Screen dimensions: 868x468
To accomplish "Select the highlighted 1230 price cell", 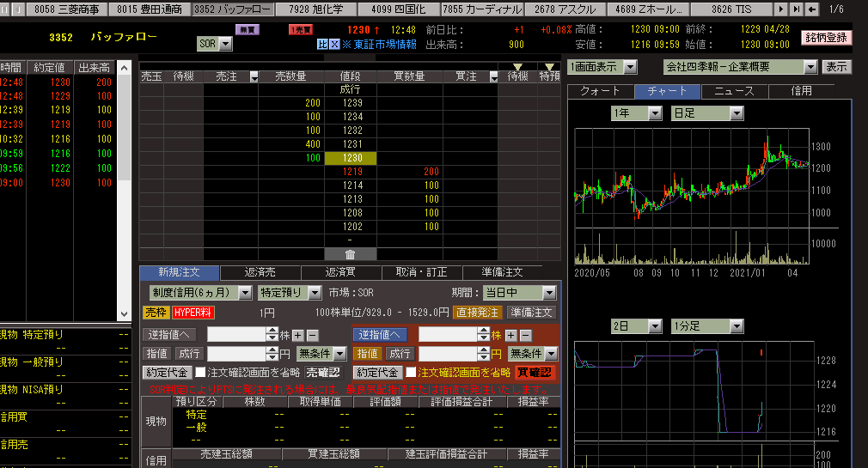I will click(x=351, y=159).
